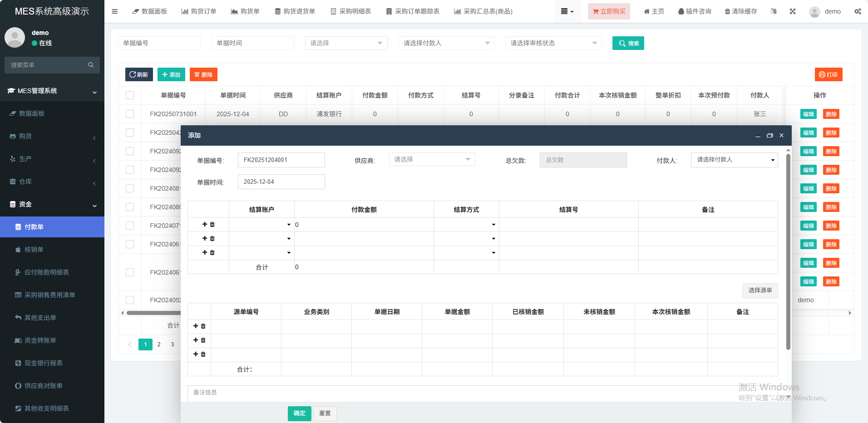Viewport: 868px width, 423px height.
Task: Open the 请选择付款人 dropdown in the dialog
Action: point(734,160)
